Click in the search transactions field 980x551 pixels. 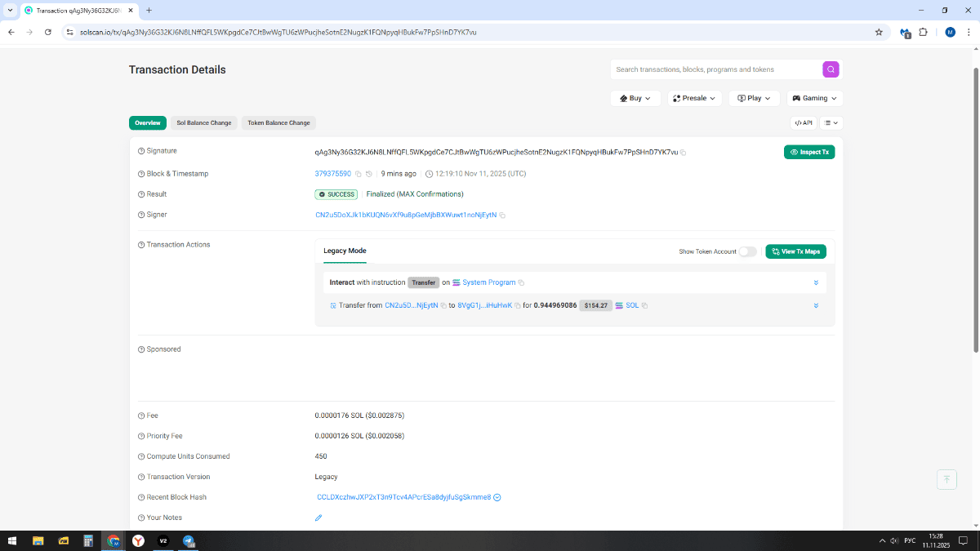pyautogui.click(x=715, y=69)
